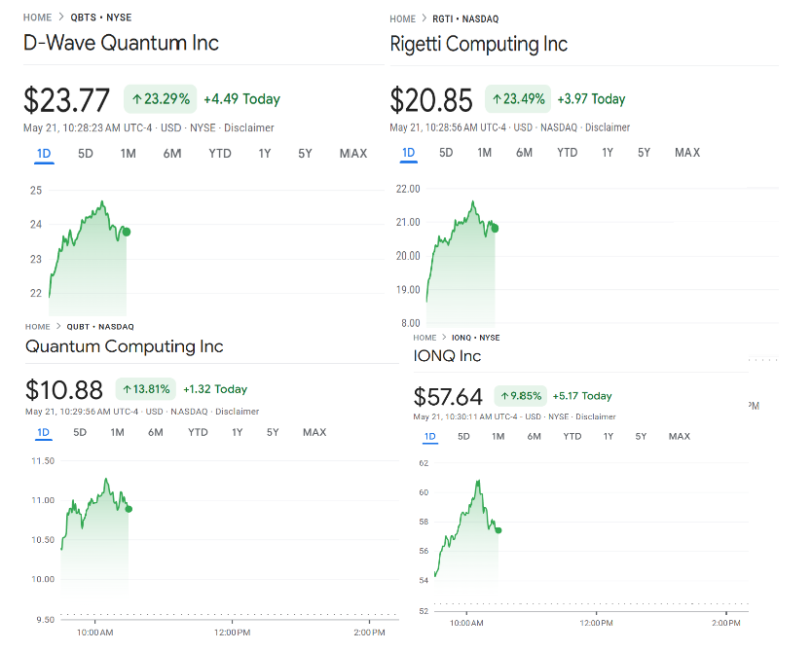Select YTD range for IONQ Inc
The image size is (812, 651).
[572, 437]
